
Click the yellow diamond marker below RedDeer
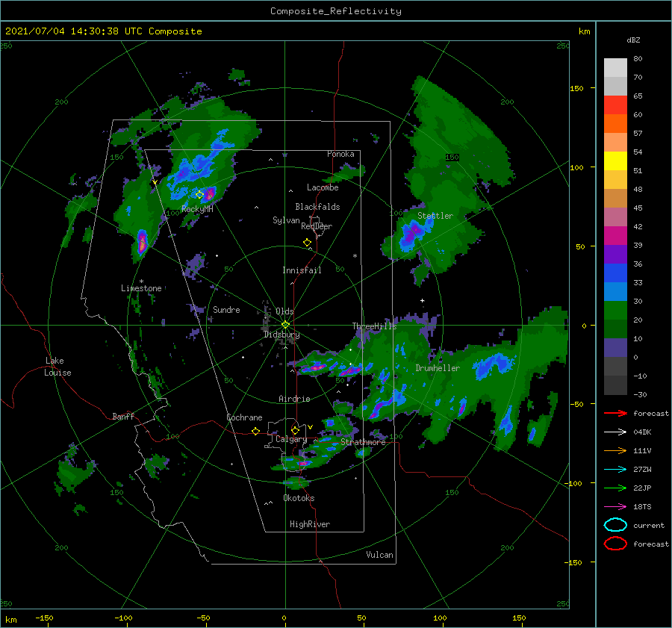[x=307, y=242]
